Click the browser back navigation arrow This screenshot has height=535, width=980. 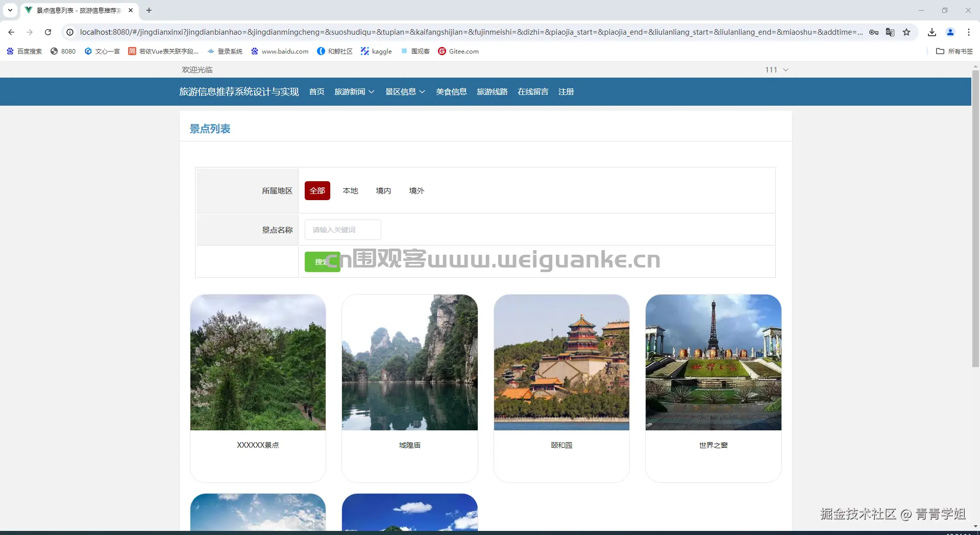[11, 32]
